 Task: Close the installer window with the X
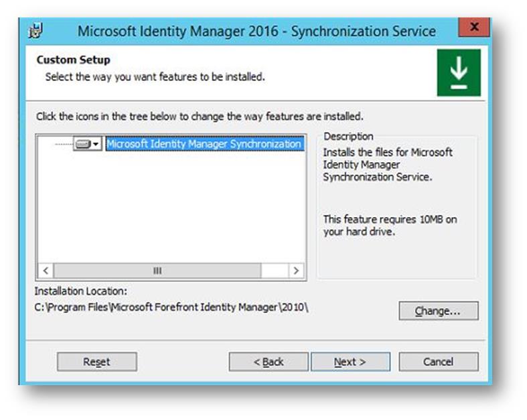[x=474, y=27]
